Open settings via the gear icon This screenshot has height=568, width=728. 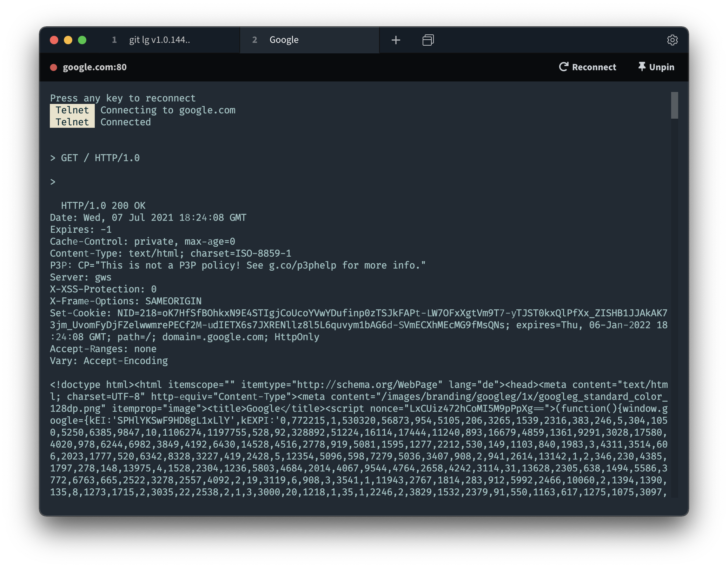672,40
